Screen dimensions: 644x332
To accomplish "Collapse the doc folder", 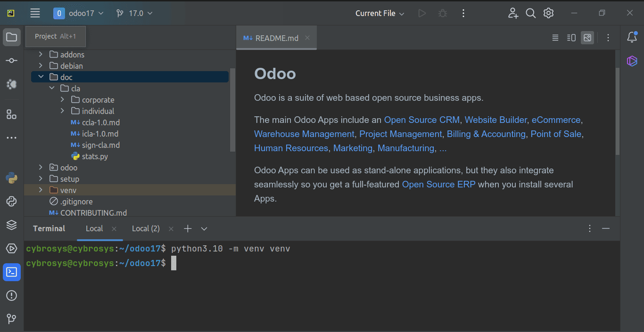I will [x=41, y=76].
